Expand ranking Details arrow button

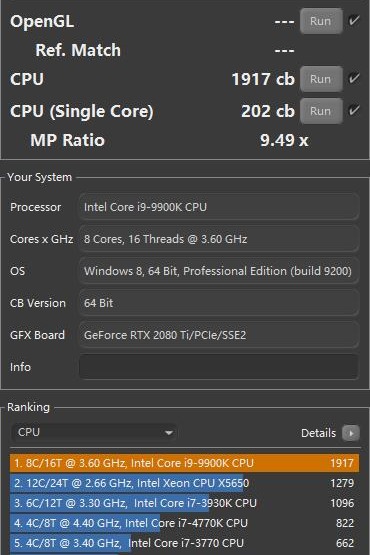pos(351,433)
